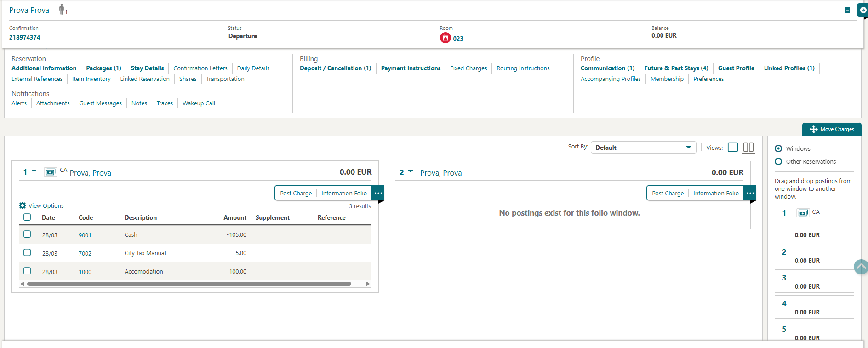
Task: Open the Stay Details link
Action: coord(147,68)
